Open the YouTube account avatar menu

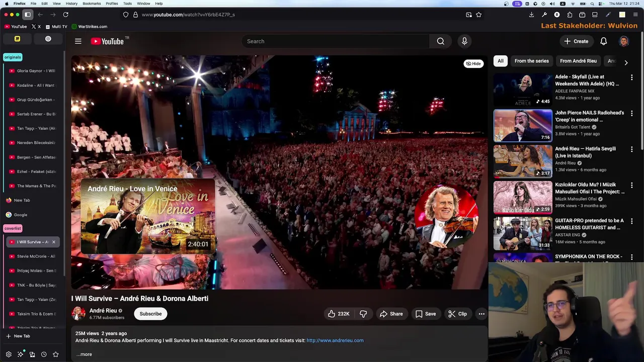pos(624,41)
